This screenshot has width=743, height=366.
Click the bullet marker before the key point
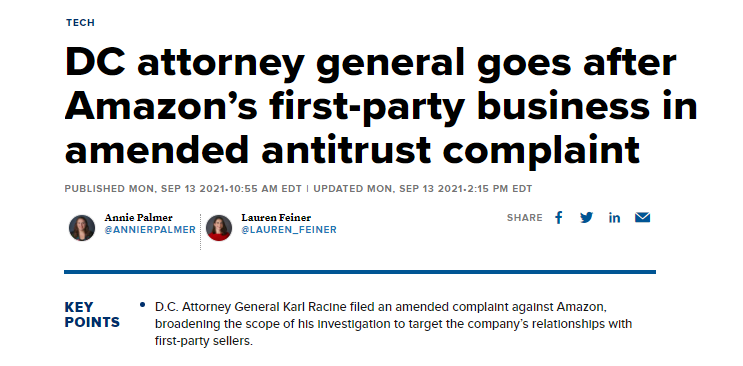pos(142,305)
